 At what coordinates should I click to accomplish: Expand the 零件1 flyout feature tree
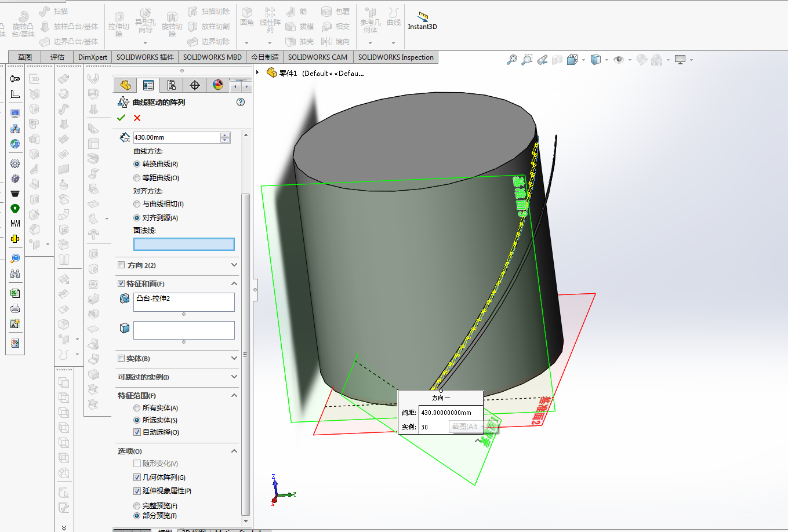[258, 72]
